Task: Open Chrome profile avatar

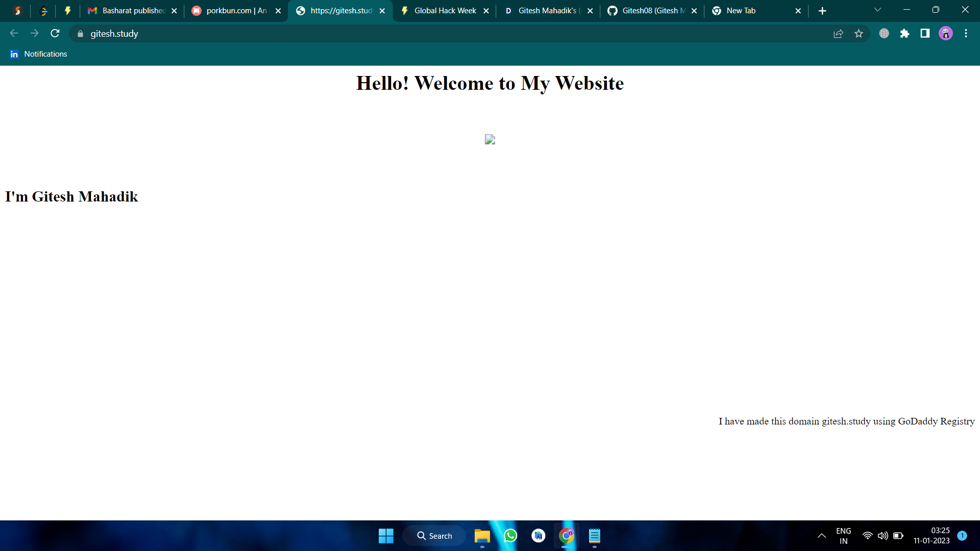Action: click(945, 34)
